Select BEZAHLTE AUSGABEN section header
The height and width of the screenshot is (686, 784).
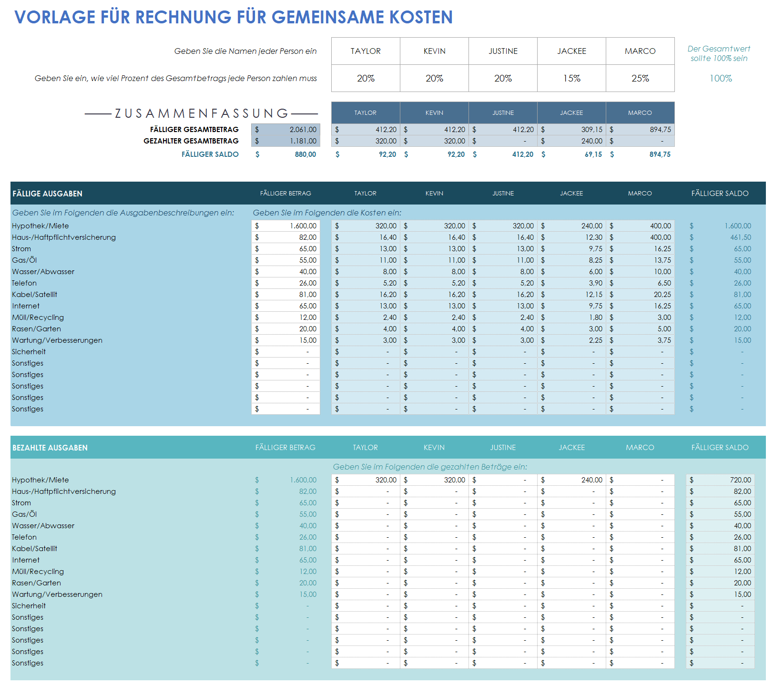pos(50,448)
